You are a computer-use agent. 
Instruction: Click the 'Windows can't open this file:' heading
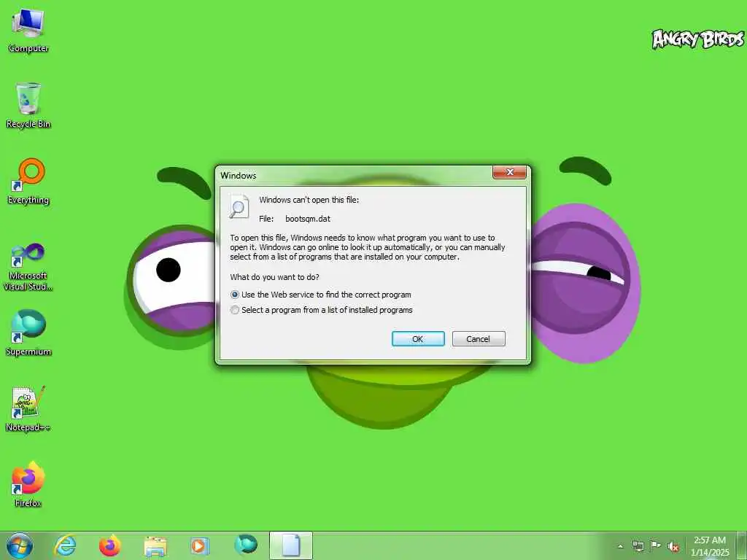pos(309,200)
